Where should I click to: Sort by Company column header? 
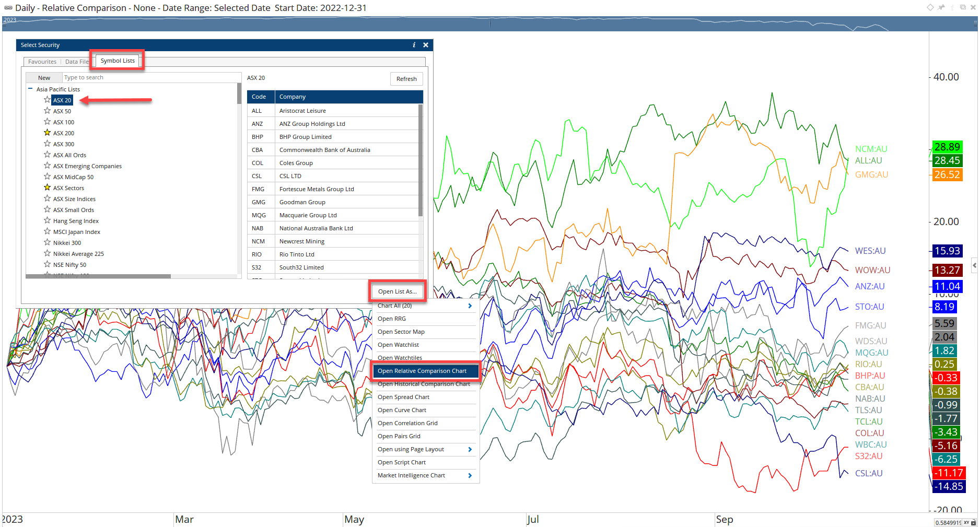click(349, 97)
